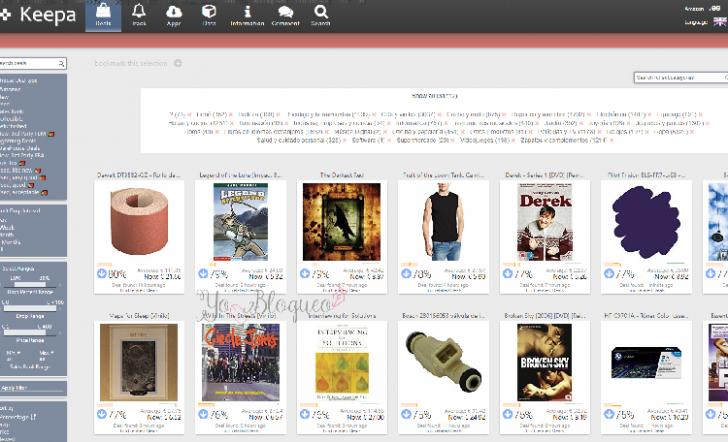Image resolution: width=728 pixels, height=442 pixels.
Task: Click the UK language flag icon
Action: coord(720,21)
